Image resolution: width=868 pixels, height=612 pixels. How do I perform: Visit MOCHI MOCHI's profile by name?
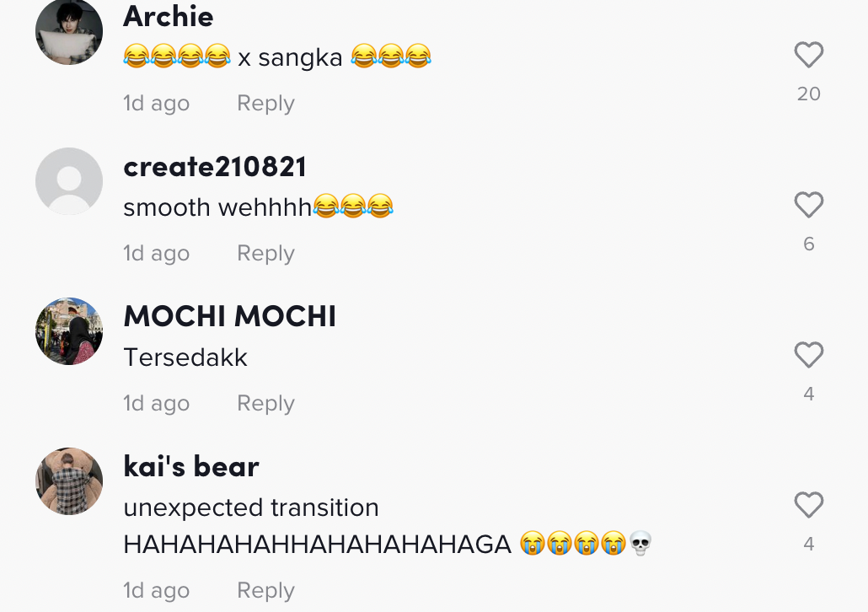click(x=229, y=317)
